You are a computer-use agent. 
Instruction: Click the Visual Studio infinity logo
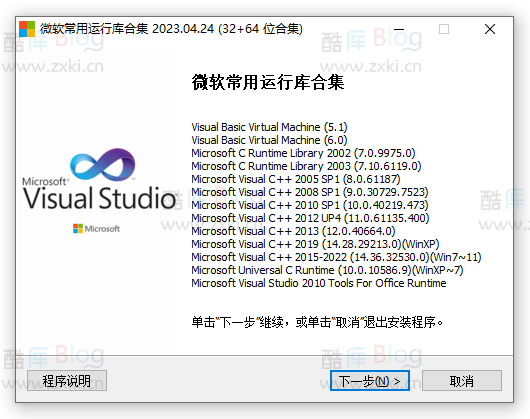coord(102,165)
